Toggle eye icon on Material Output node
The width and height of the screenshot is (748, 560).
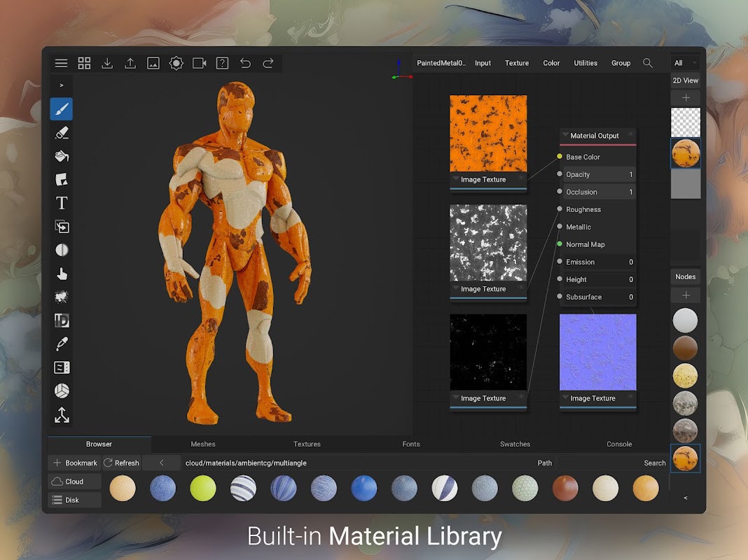coord(630,135)
